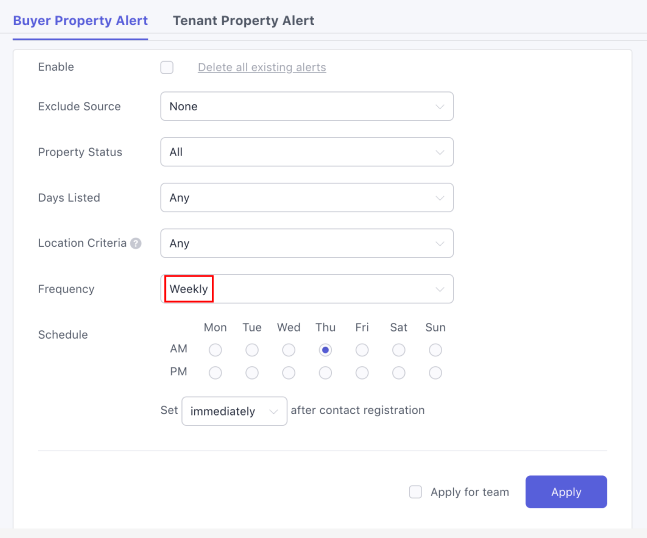Pick Sunday AM schedule radio
This screenshot has width=647, height=538.
[x=435, y=350]
